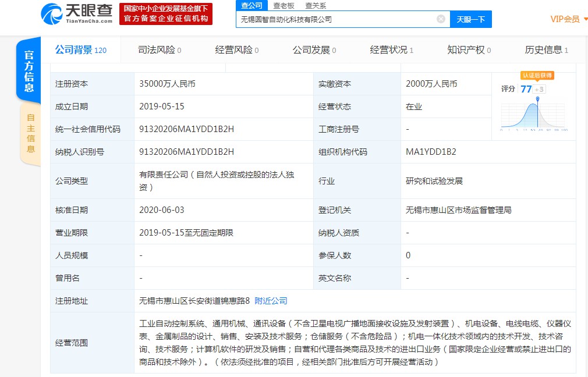This screenshot has width=588, height=377.
Task: Select the 经营状况 tab
Action: tap(391, 50)
